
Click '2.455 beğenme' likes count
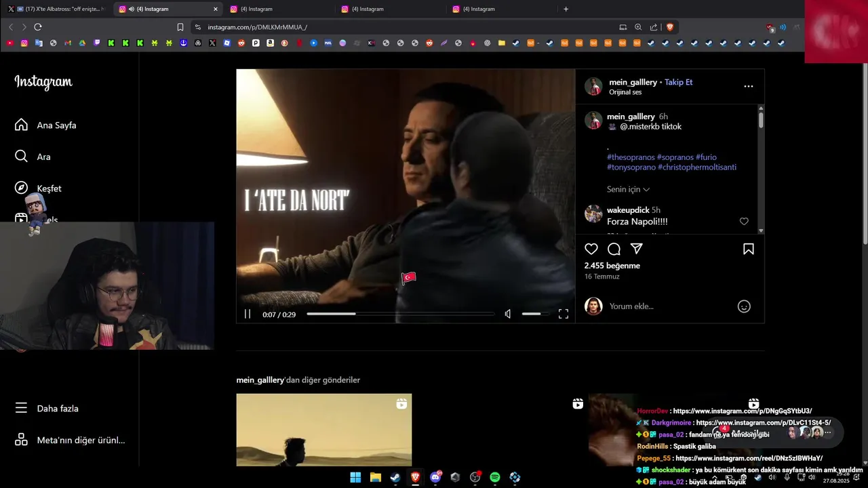point(612,266)
